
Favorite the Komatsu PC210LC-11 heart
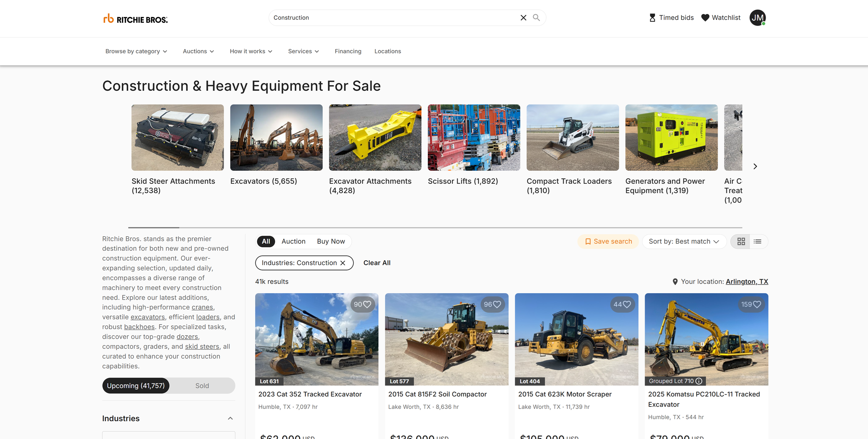[x=757, y=304]
